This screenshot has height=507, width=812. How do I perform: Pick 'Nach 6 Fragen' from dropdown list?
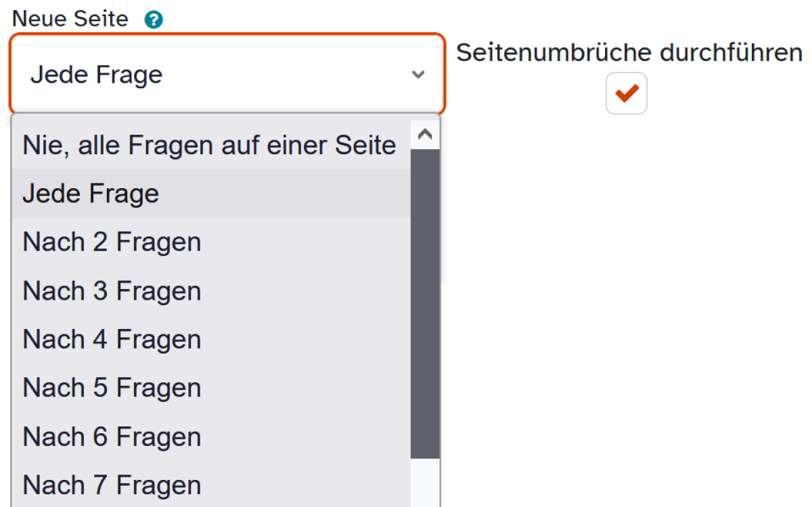click(211, 437)
